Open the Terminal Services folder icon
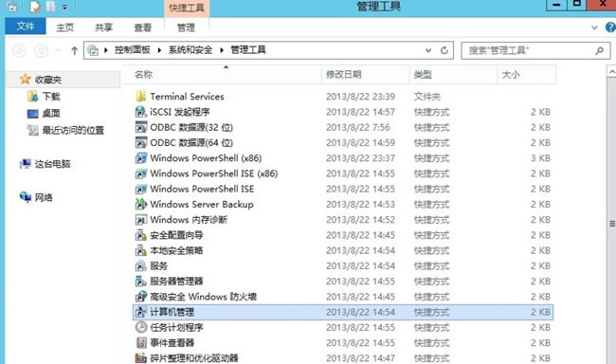This screenshot has width=616, height=364. tap(140, 97)
